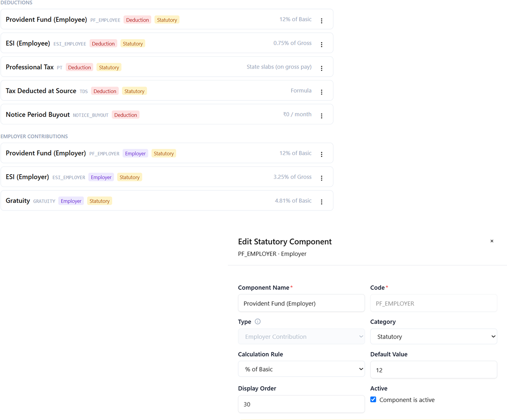507x420 pixels.
Task: Click the Formula value on TDS row
Action: pos(301,91)
